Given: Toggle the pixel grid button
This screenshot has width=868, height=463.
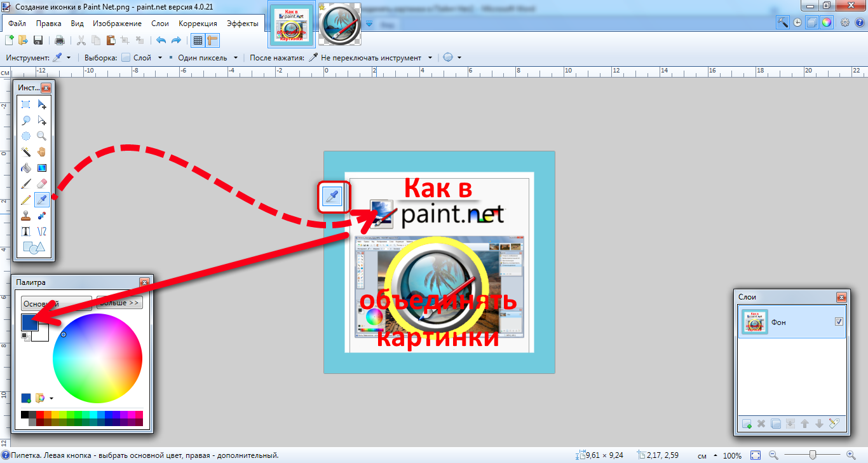Looking at the screenshot, I should 198,40.
